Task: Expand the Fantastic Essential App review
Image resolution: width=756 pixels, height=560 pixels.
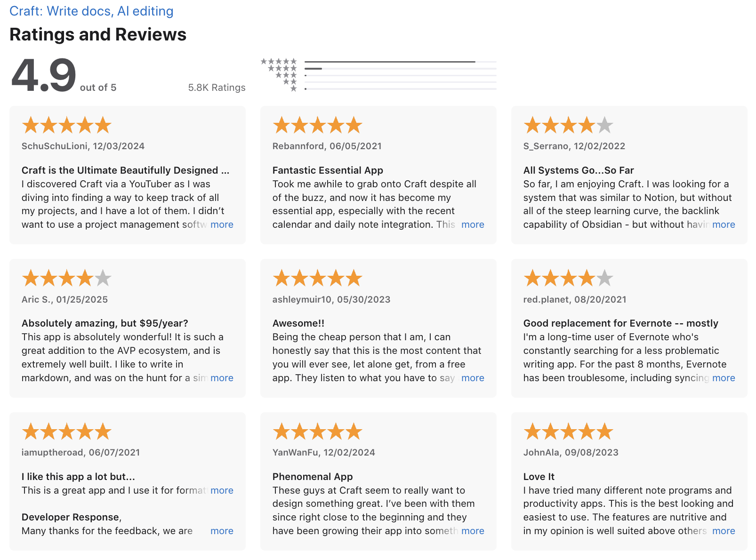Action: coord(473,225)
